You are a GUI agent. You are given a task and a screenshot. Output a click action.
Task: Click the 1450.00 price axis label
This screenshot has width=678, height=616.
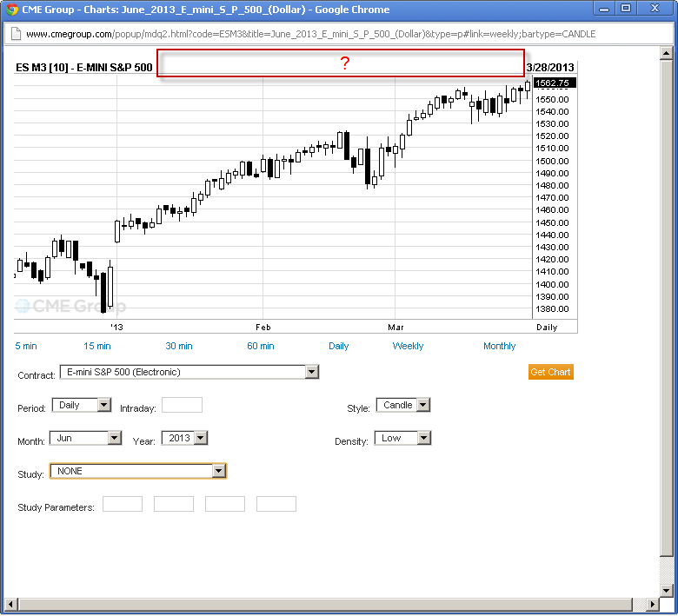pos(552,223)
